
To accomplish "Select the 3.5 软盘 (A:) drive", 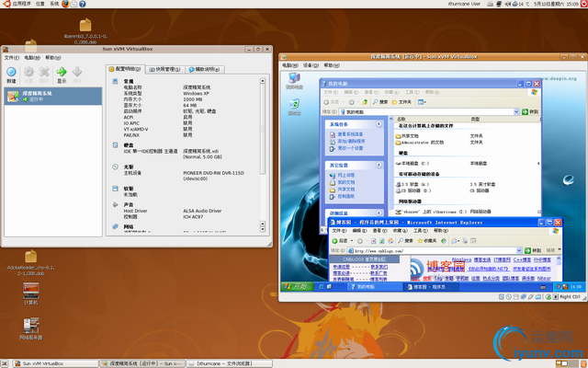I will (413, 184).
